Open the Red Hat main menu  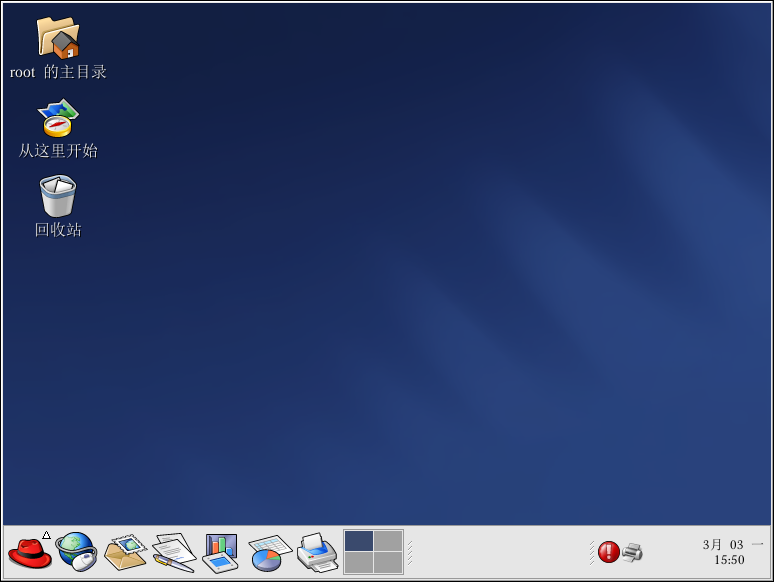click(x=30, y=552)
